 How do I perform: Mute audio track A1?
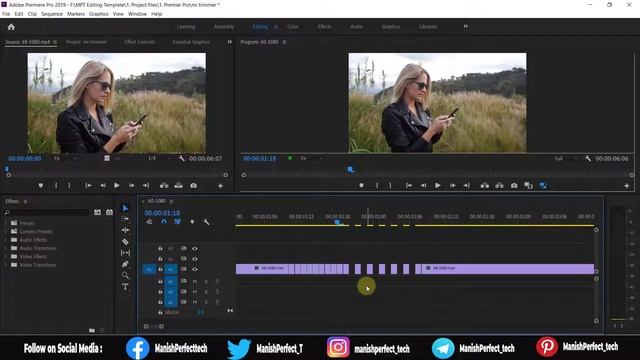pyautogui.click(x=195, y=281)
